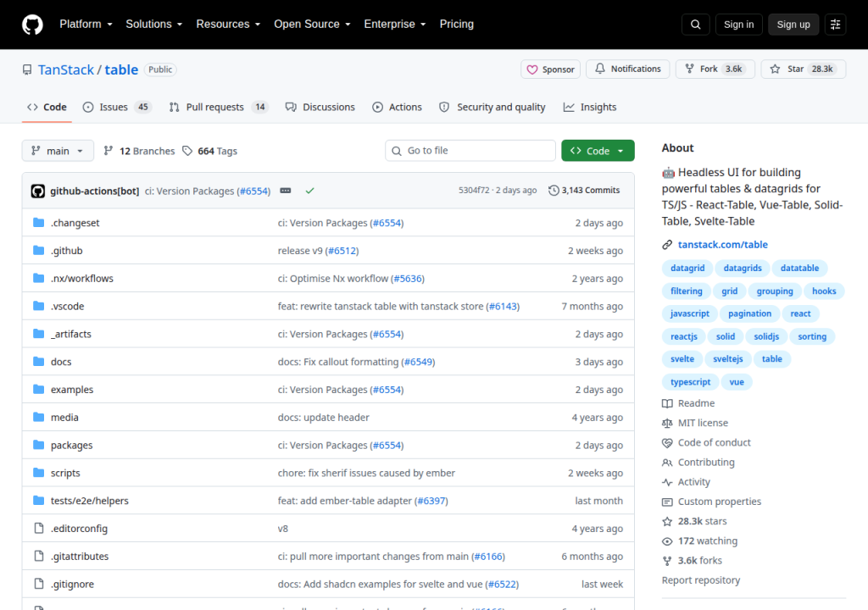Click the Sponsor button
Screen dimensions: 868x610
click(550, 69)
